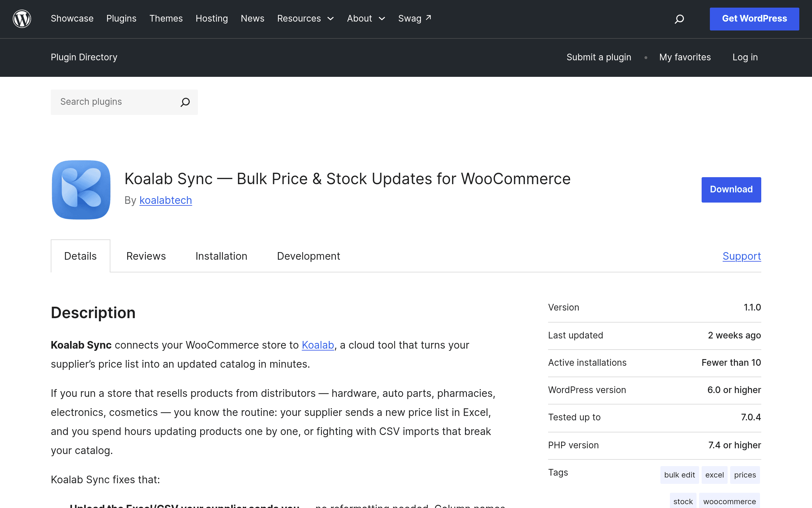
Task: Open the site search magnifier in header
Action: 679,19
